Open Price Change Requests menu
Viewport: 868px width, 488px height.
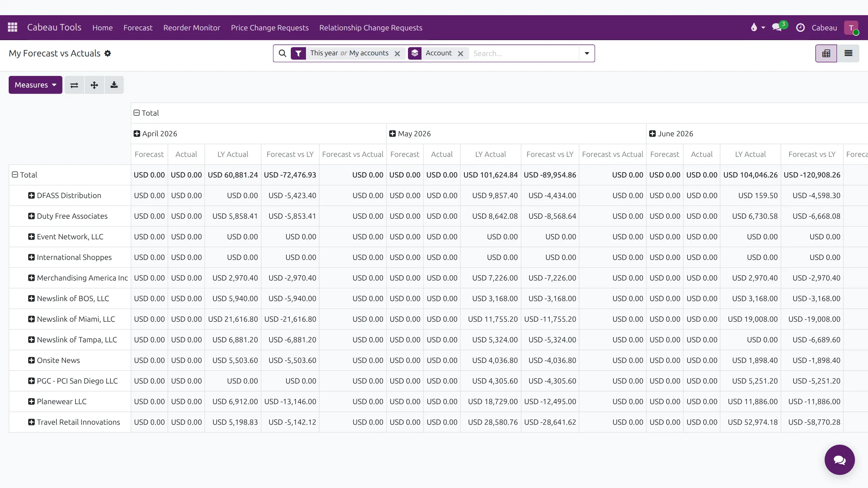click(270, 27)
